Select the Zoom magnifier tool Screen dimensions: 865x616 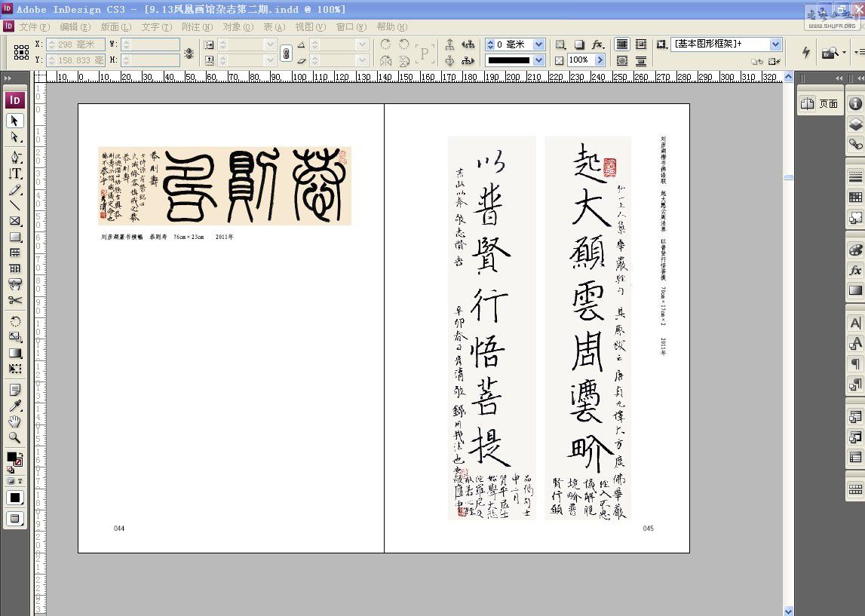pyautogui.click(x=15, y=438)
